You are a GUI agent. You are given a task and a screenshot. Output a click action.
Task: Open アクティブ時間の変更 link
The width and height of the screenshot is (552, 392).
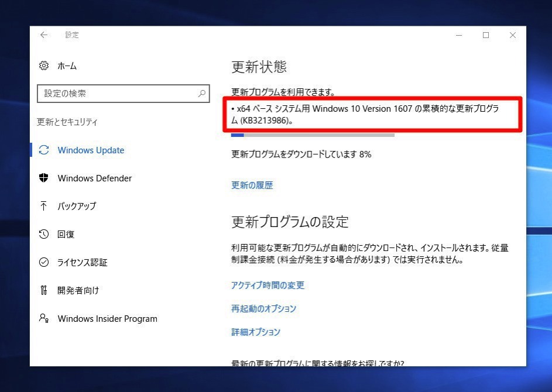[268, 285]
